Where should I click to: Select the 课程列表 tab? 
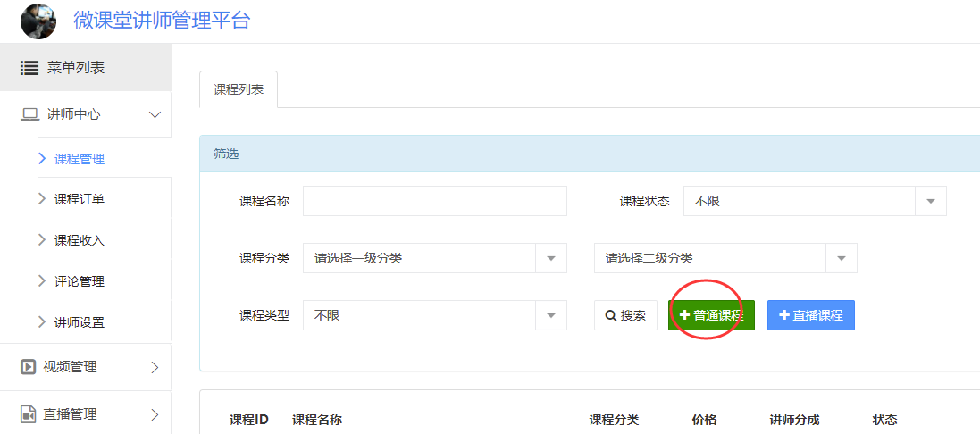pos(239,89)
